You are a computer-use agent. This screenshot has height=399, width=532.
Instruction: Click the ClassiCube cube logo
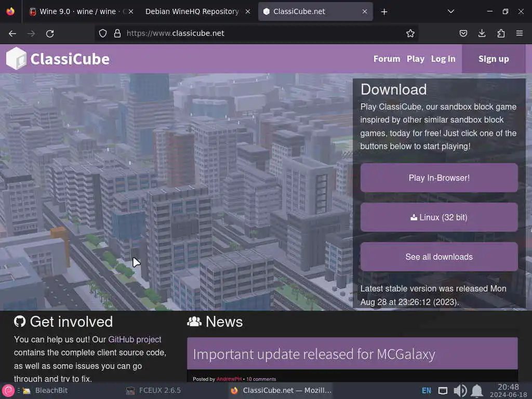pyautogui.click(x=16, y=58)
